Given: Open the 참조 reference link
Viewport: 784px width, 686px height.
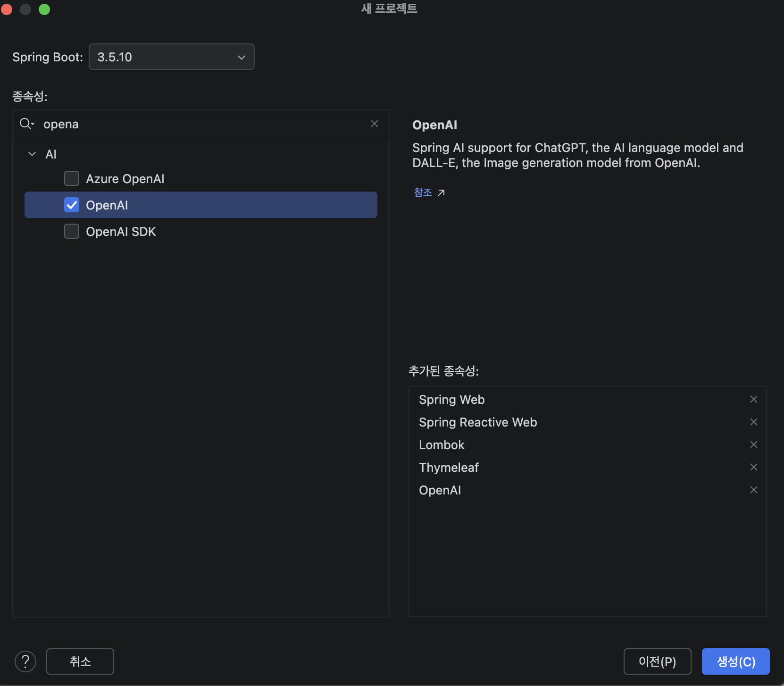Looking at the screenshot, I should pos(423,192).
